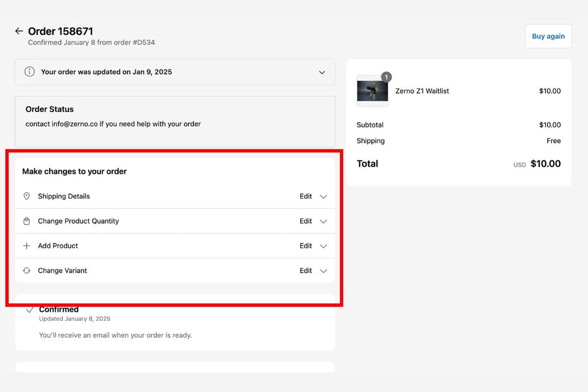Viewport: 588px width, 392px height.
Task: Expand the Shipping Details chevron
Action: 323,197
